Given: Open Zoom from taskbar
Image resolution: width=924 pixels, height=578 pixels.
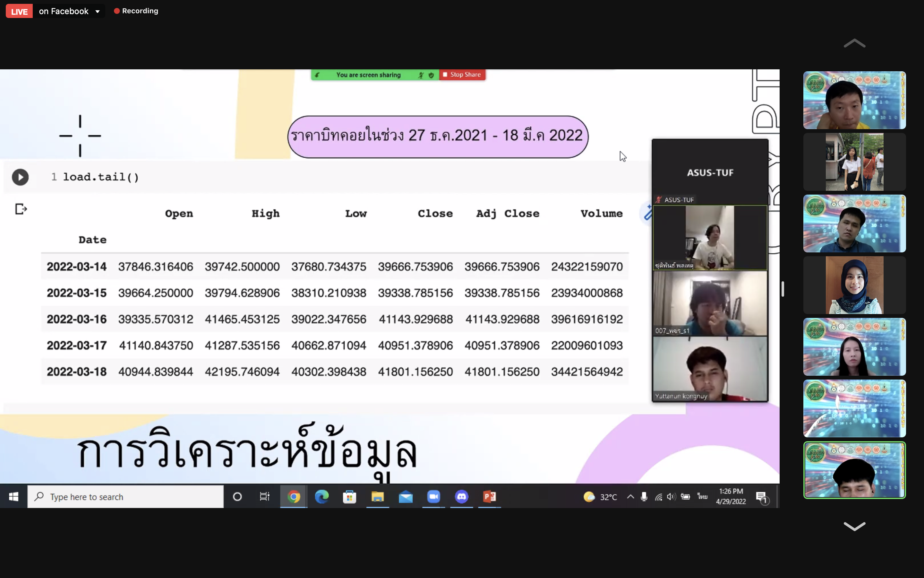Looking at the screenshot, I should click(433, 496).
